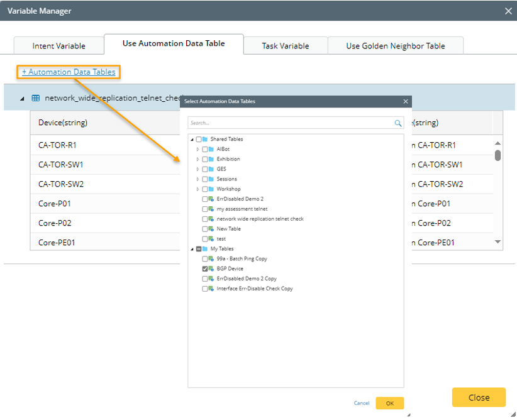The height and width of the screenshot is (420, 517).
Task: Click the network_wide_replication table grid icon
Action: point(36,98)
